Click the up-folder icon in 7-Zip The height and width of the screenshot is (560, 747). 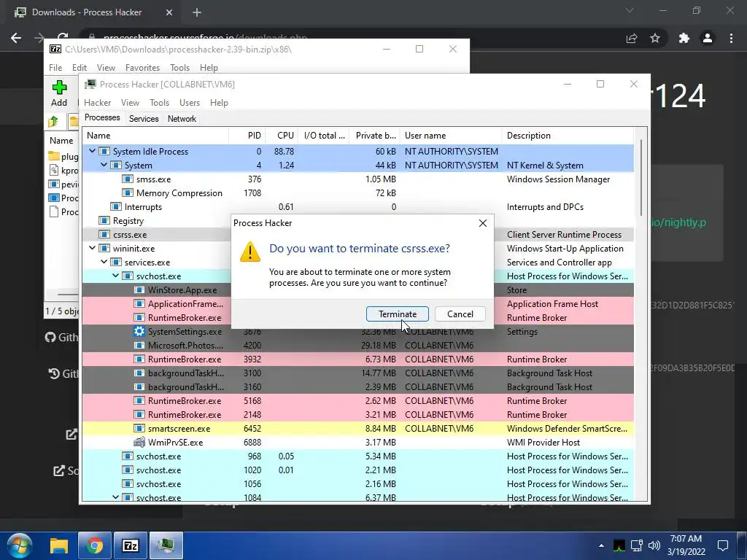[53, 122]
